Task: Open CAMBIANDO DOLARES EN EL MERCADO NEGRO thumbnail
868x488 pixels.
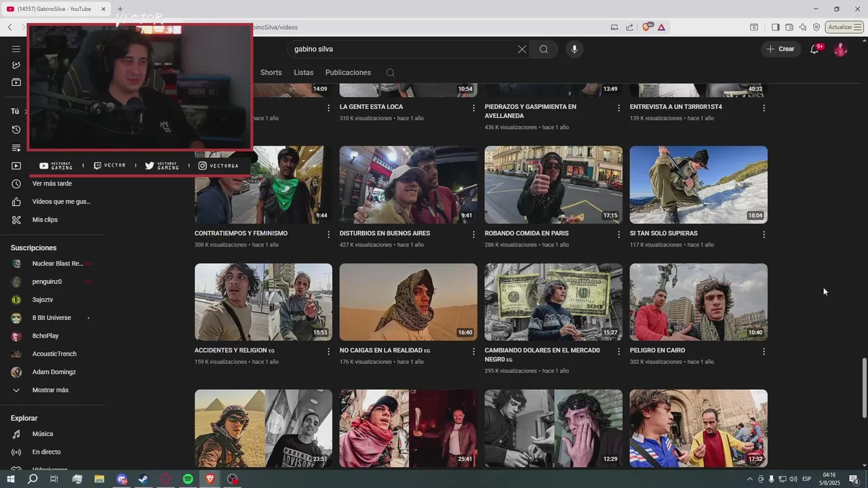Action: pyautogui.click(x=553, y=302)
